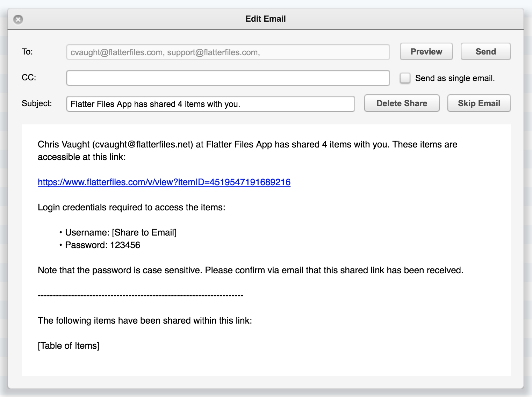Close the Edit Email dialog
The height and width of the screenshot is (397, 532).
18,19
